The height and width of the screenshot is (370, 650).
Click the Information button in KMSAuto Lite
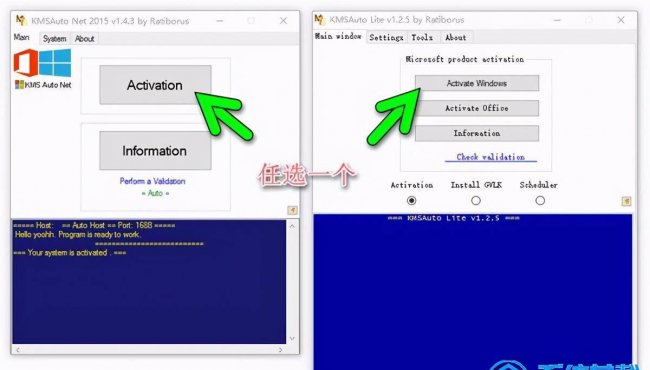point(477,133)
